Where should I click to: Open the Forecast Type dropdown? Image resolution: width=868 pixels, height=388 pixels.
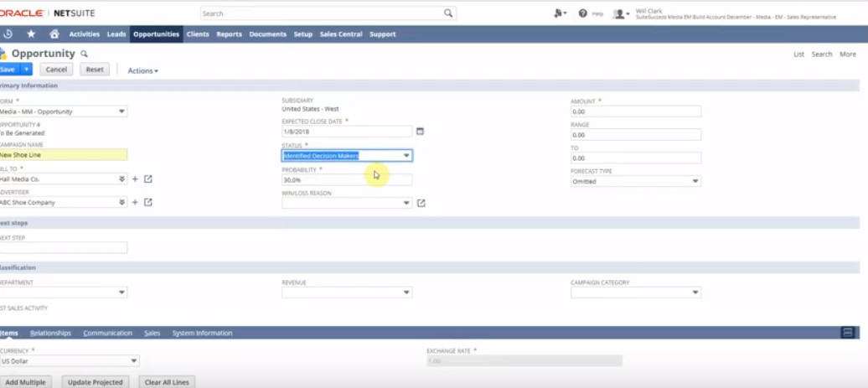tap(695, 181)
